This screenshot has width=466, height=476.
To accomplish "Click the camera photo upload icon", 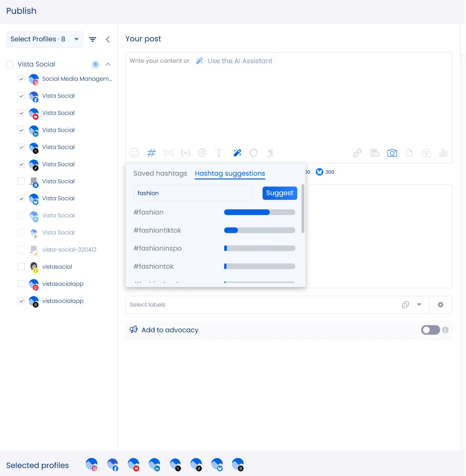I will coord(392,153).
